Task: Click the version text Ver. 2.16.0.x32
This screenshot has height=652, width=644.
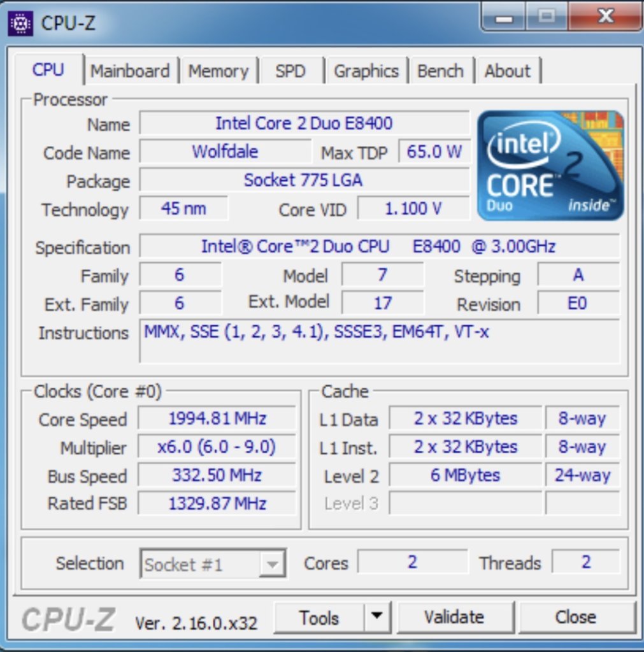Action: pos(196,623)
